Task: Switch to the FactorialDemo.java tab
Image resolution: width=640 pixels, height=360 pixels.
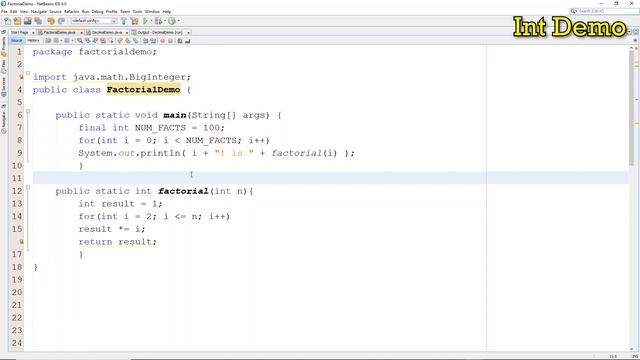Action: (x=59, y=32)
